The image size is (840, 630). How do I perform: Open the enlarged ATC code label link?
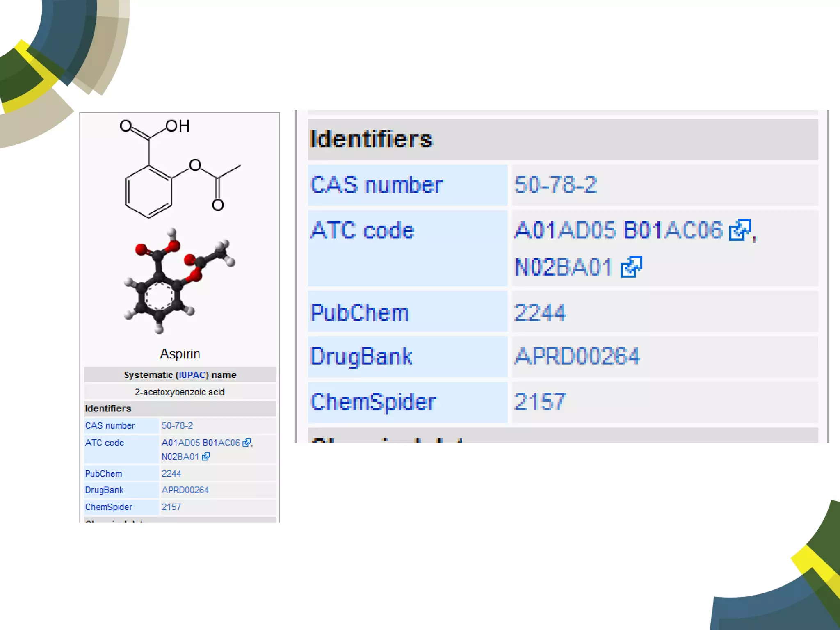click(363, 231)
